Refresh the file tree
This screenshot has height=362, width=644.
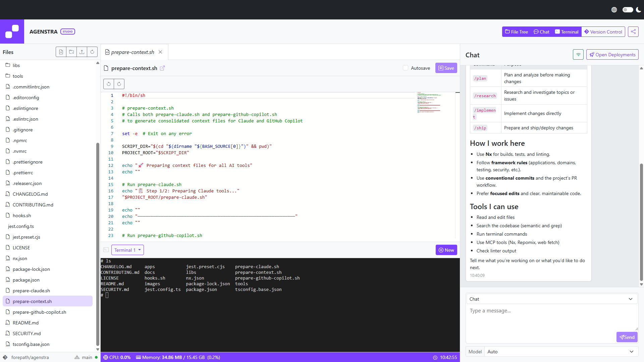[92, 52]
